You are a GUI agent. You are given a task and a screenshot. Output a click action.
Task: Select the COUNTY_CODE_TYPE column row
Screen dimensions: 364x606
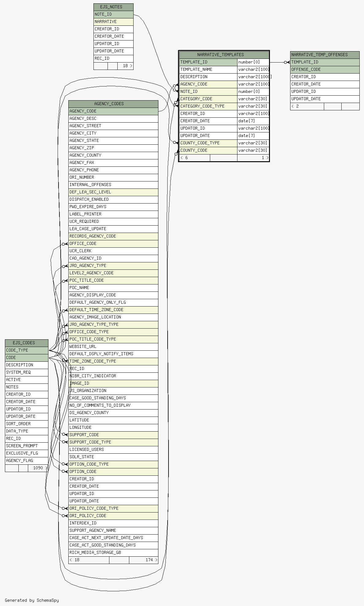208,143
